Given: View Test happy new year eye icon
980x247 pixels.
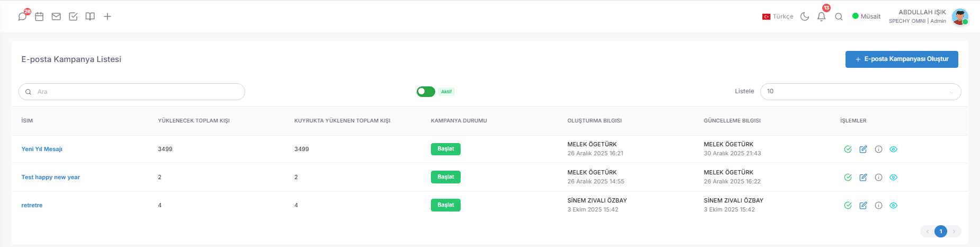Looking at the screenshot, I should pyautogui.click(x=893, y=177).
